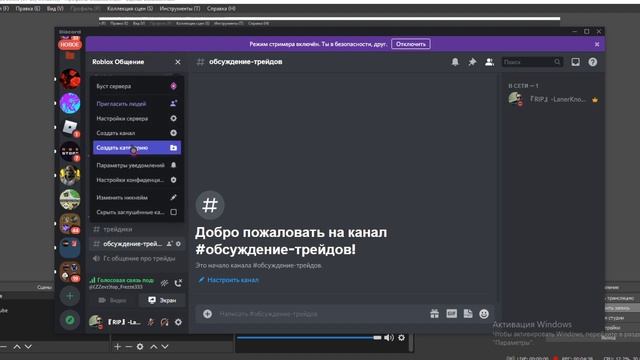Open Настройки сервера menu entry

[x=137, y=118]
